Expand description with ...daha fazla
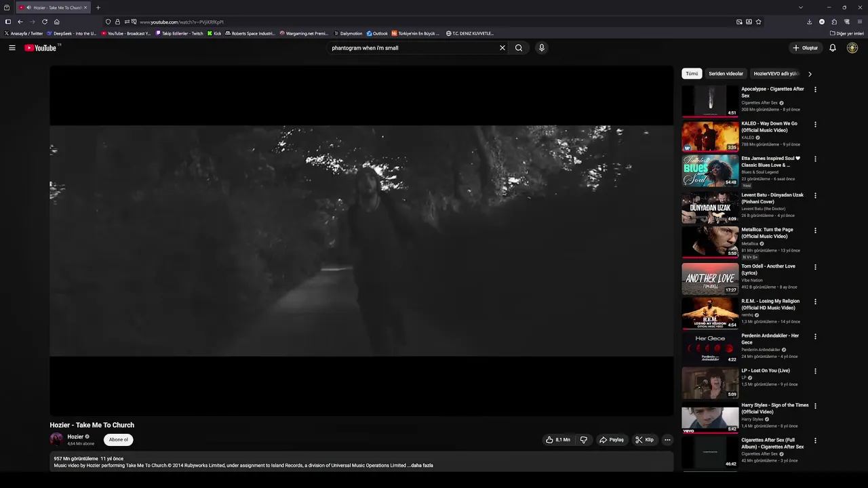 [420, 466]
